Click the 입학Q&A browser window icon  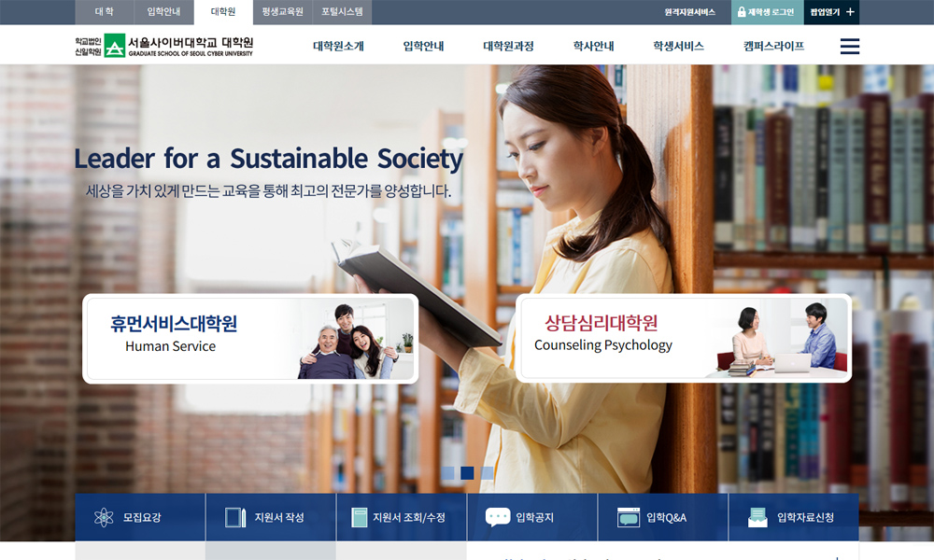tap(629, 517)
